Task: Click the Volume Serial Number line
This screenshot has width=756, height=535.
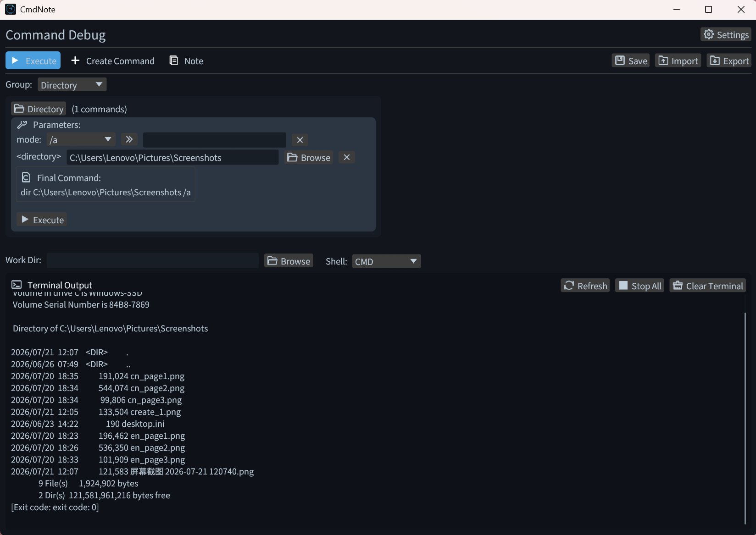Action: 81,304
